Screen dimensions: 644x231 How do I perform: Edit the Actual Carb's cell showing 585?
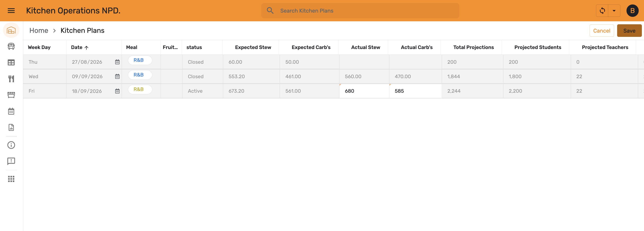pyautogui.click(x=415, y=91)
